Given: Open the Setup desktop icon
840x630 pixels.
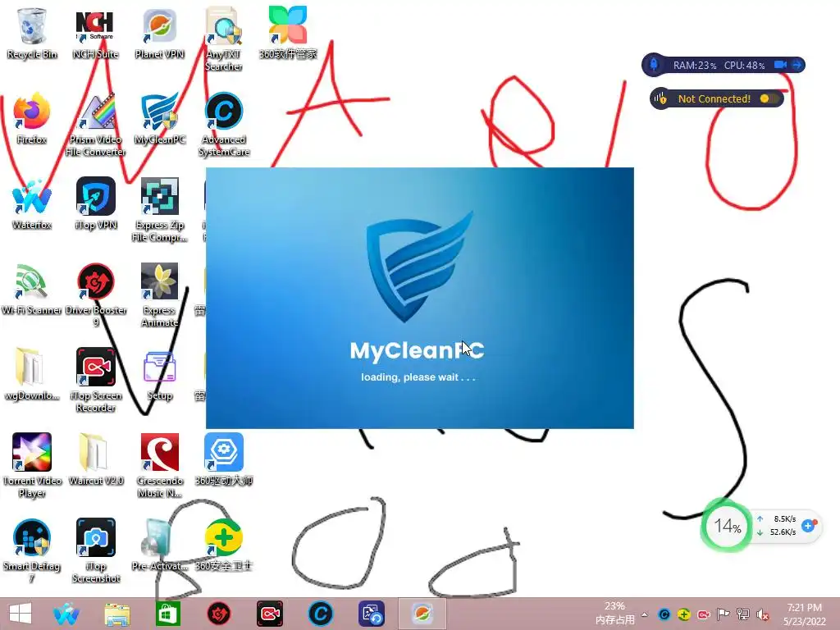Looking at the screenshot, I should coord(160,374).
